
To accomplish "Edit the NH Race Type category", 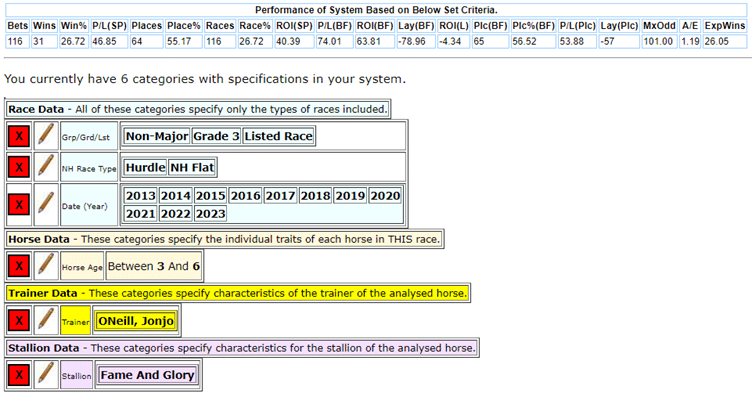I will point(46,167).
